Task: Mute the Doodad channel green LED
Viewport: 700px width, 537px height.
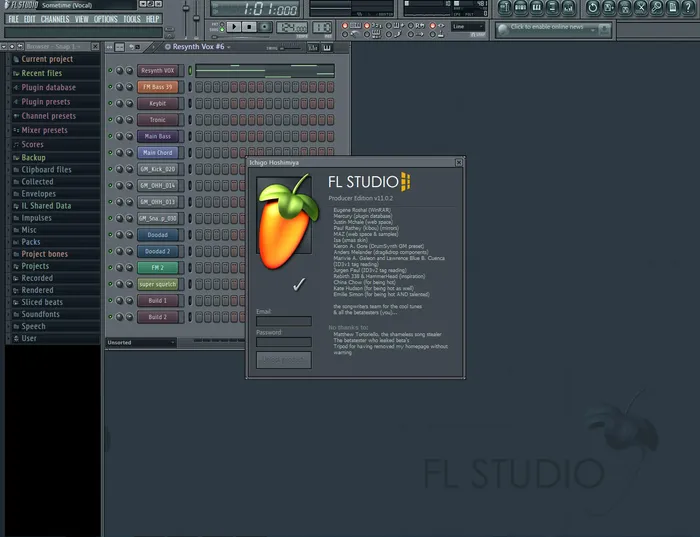Action: [110, 234]
